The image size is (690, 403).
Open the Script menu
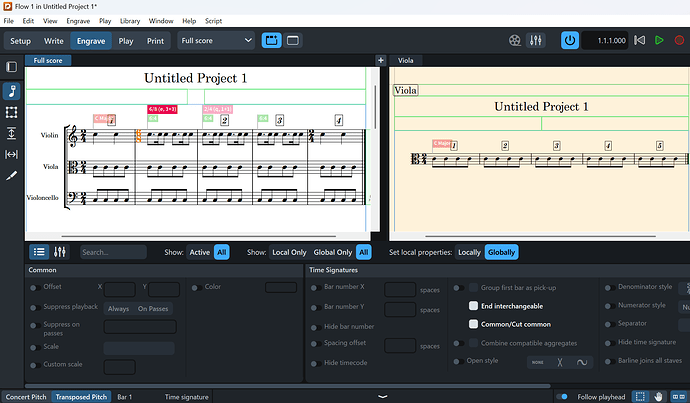pos(213,21)
